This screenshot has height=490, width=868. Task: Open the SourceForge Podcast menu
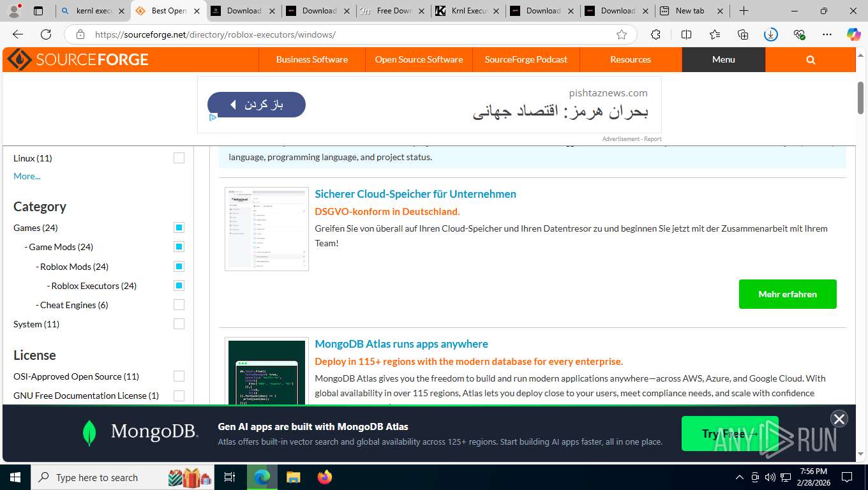[526, 59]
